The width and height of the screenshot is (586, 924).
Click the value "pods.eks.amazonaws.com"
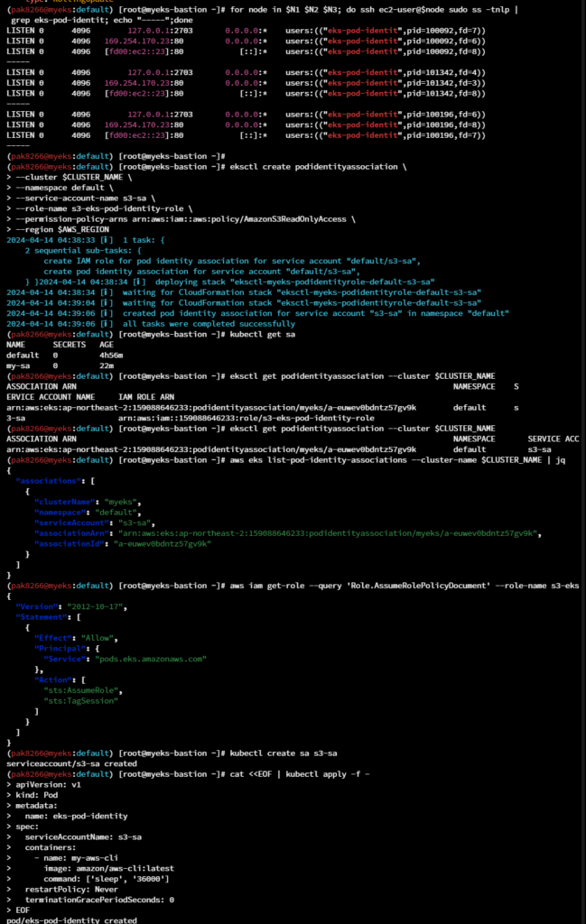(x=150, y=660)
